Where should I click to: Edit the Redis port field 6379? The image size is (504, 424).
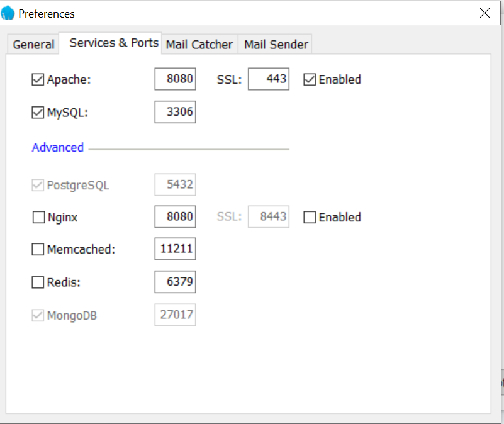click(175, 282)
